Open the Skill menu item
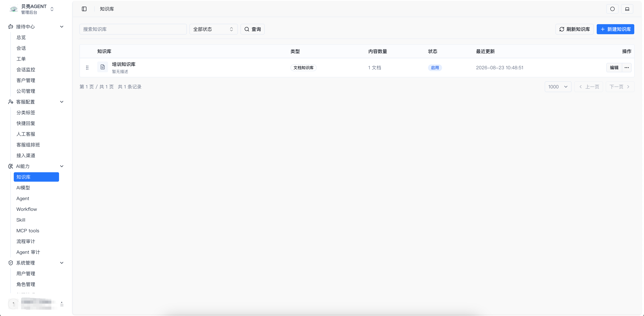Screen dimensions: 644x316 [36, 220]
